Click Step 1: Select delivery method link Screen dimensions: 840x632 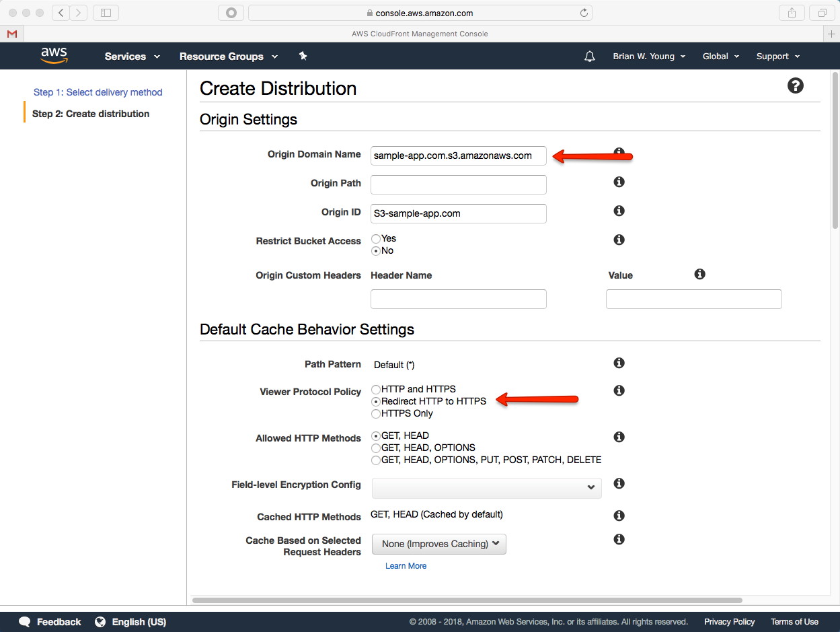[x=98, y=92]
